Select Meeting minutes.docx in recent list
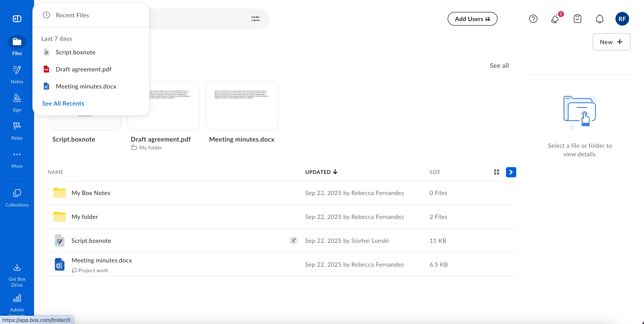Screen dimensions: 644x324 [x=86, y=86]
